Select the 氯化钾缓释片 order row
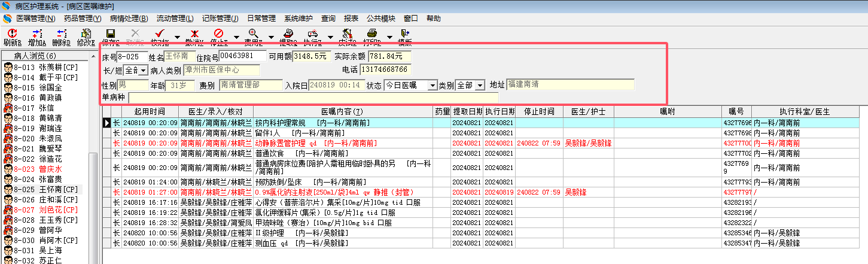The width and height of the screenshot is (868, 264). pyautogui.click(x=482, y=213)
